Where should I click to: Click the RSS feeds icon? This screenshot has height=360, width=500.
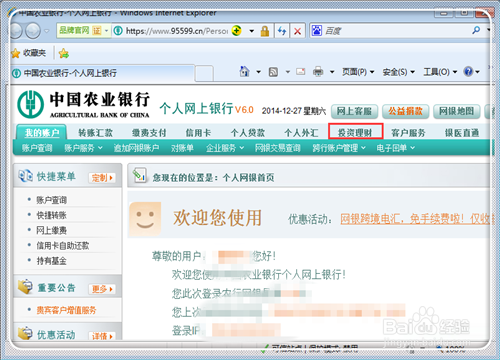(x=273, y=72)
